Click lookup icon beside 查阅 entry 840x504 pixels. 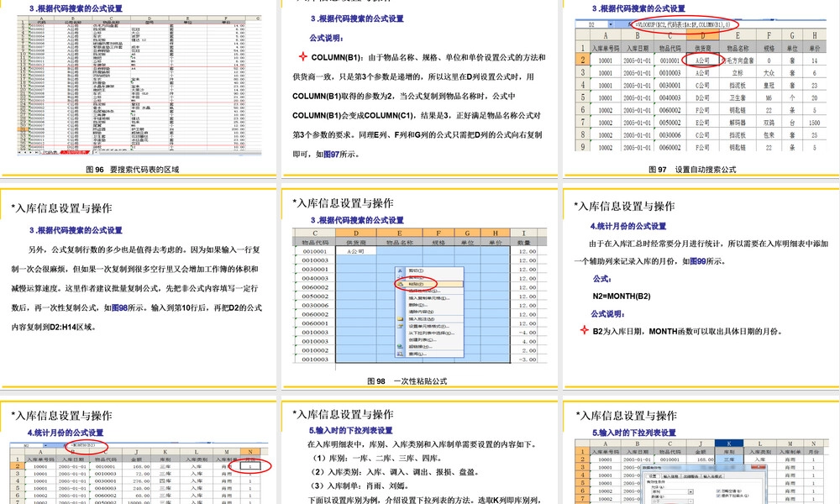point(400,354)
